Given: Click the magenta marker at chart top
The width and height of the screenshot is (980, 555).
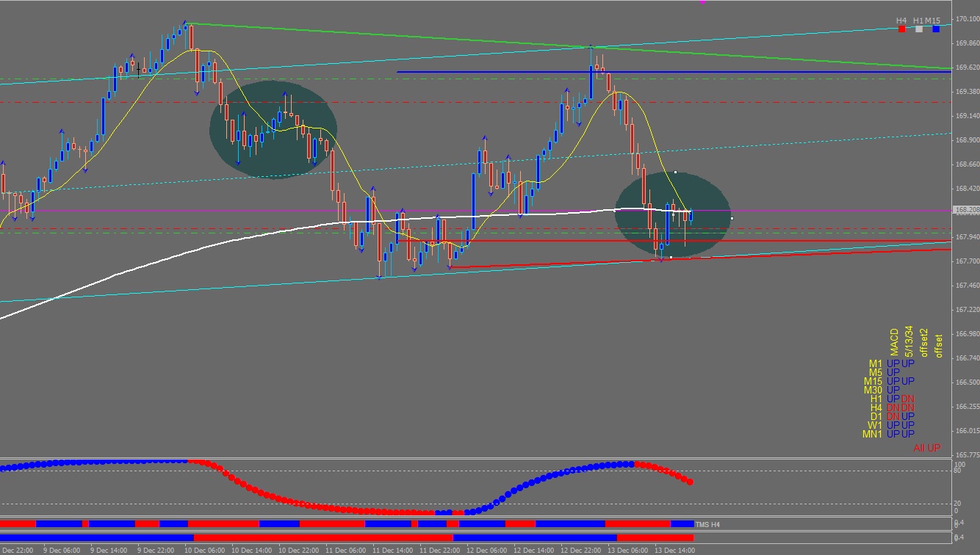Looking at the screenshot, I should pyautogui.click(x=702, y=2).
